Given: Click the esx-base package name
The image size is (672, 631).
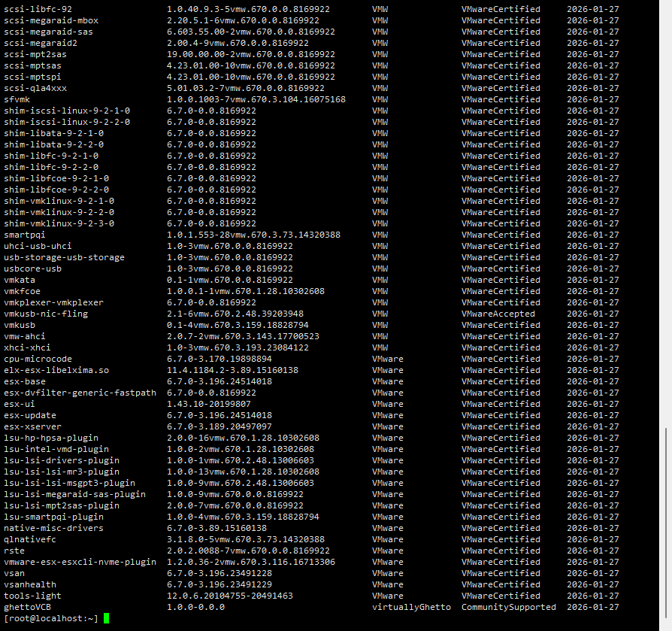Looking at the screenshot, I should (x=25, y=381).
